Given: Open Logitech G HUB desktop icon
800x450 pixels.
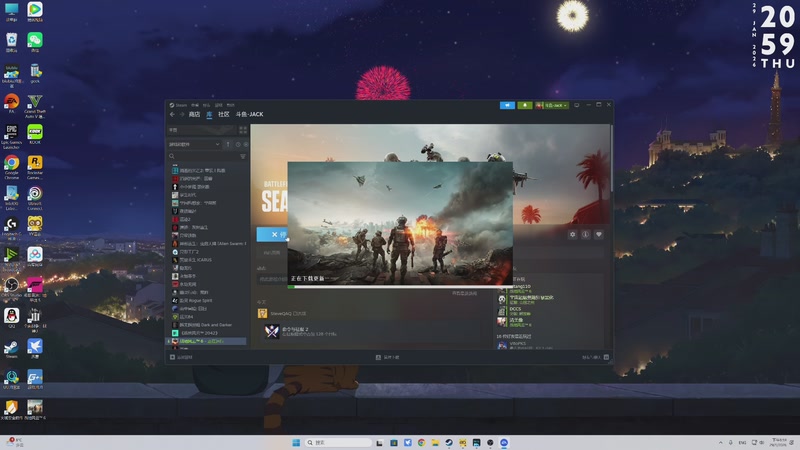Looking at the screenshot, I should pos(11,228).
